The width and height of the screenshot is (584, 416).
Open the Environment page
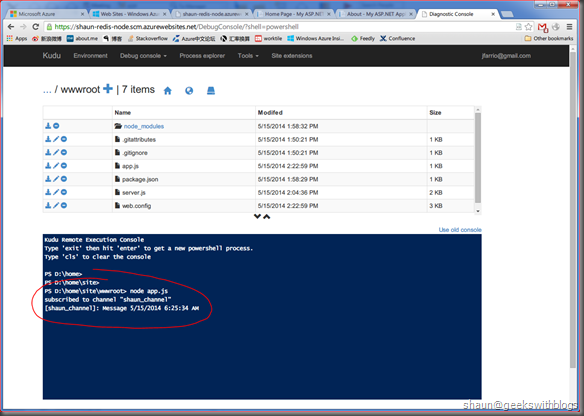pyautogui.click(x=91, y=56)
